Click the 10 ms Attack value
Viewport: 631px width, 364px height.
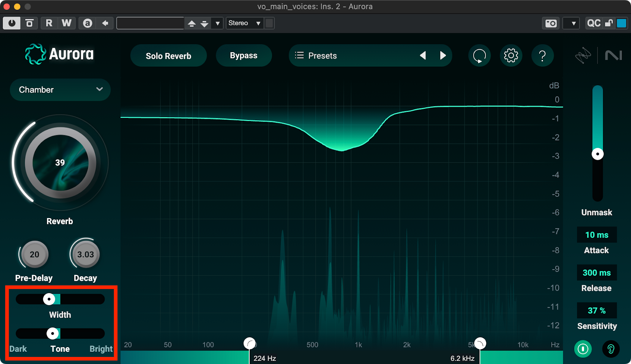pyautogui.click(x=597, y=235)
